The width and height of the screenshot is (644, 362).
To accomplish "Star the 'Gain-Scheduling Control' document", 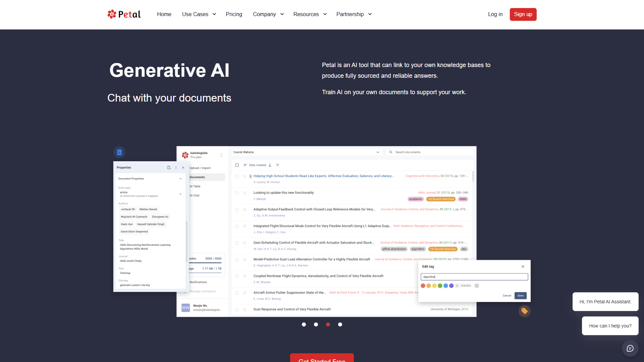I will tap(244, 243).
